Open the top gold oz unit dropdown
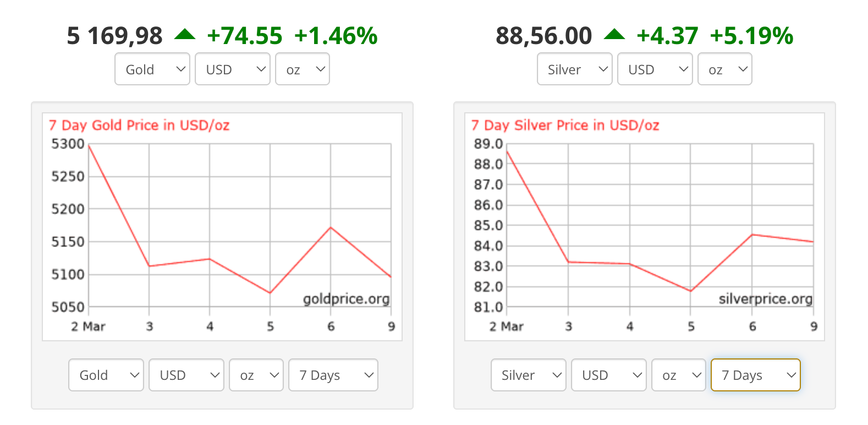 click(303, 69)
